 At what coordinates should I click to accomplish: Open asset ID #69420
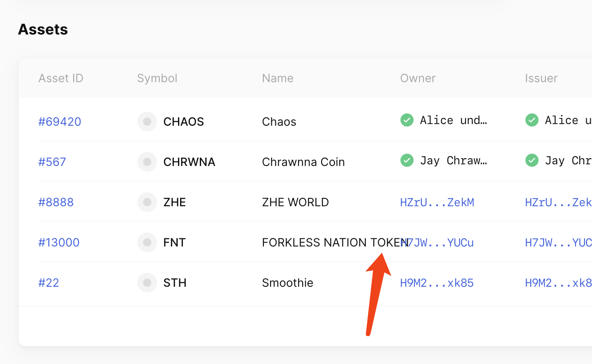tap(60, 122)
